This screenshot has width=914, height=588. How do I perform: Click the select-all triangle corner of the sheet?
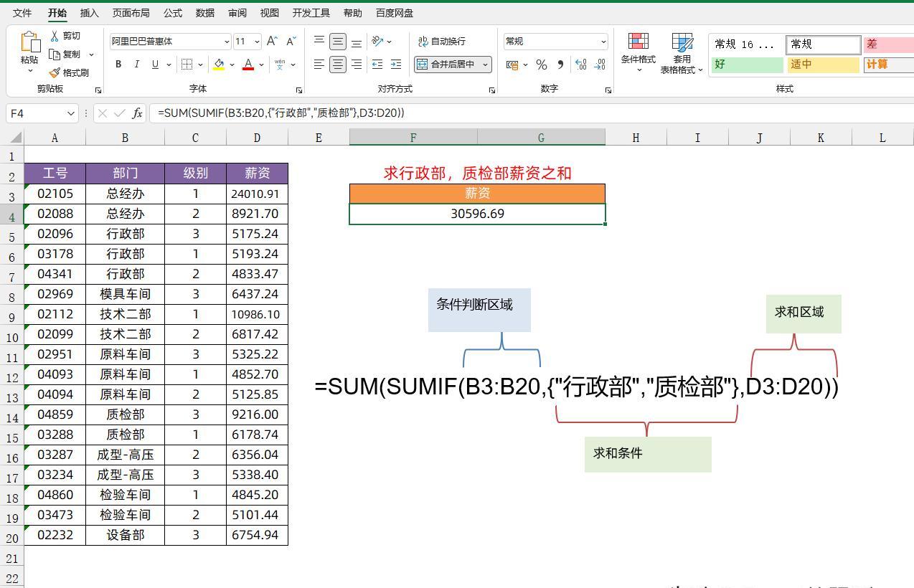coord(15,137)
